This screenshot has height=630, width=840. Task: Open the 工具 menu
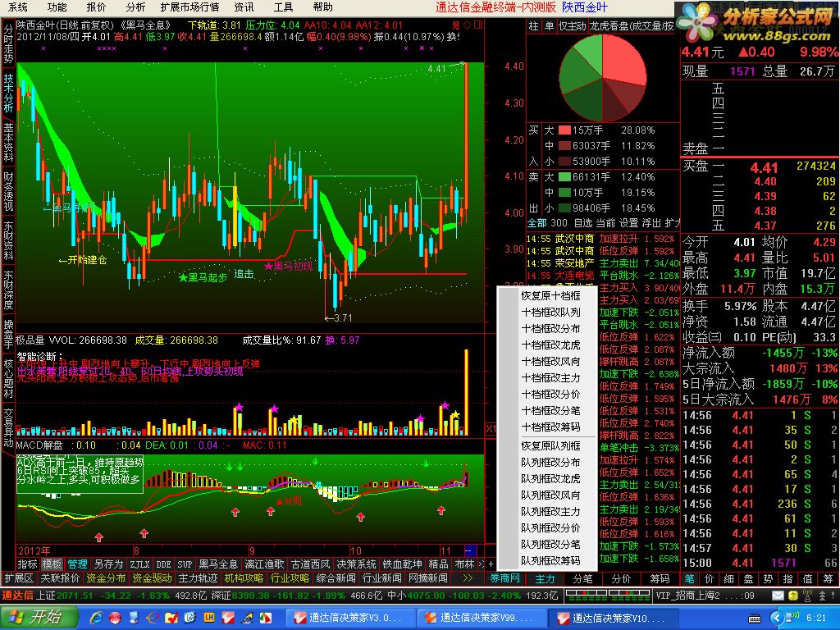coord(283,7)
